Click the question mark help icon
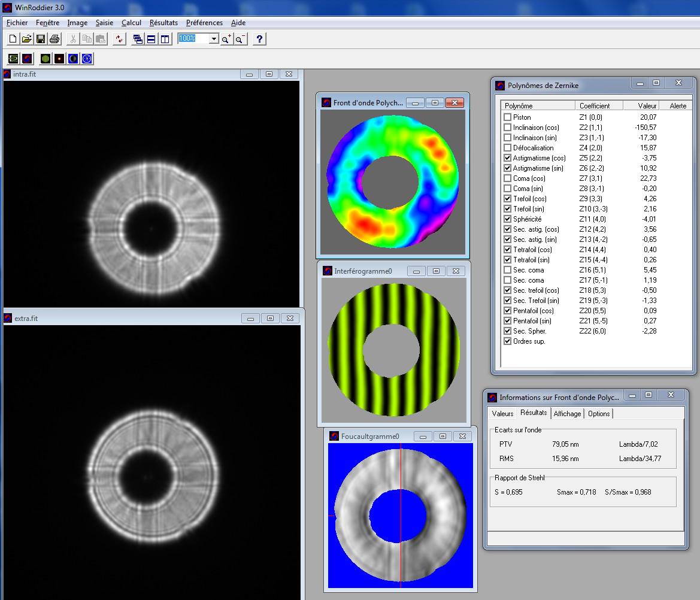This screenshot has width=700, height=600. (259, 39)
